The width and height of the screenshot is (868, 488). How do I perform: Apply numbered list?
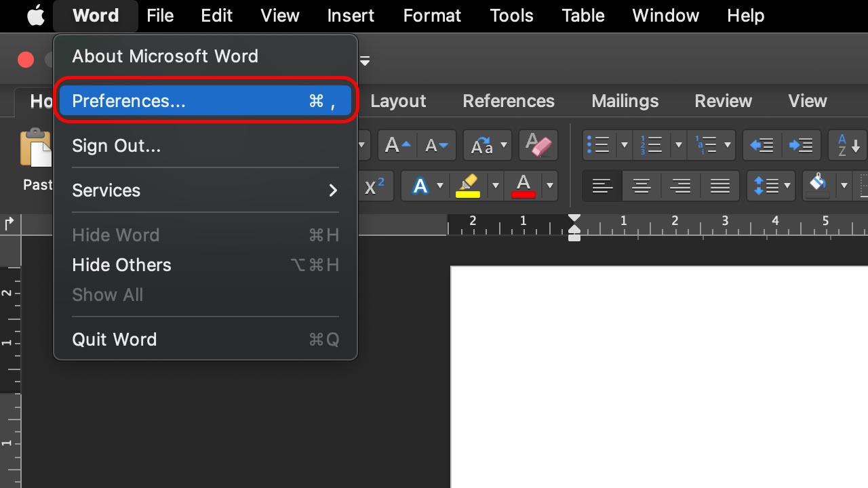pos(651,145)
